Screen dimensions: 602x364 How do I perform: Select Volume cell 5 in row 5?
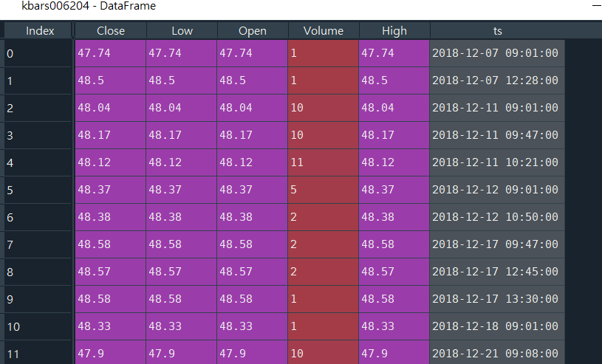324,190
